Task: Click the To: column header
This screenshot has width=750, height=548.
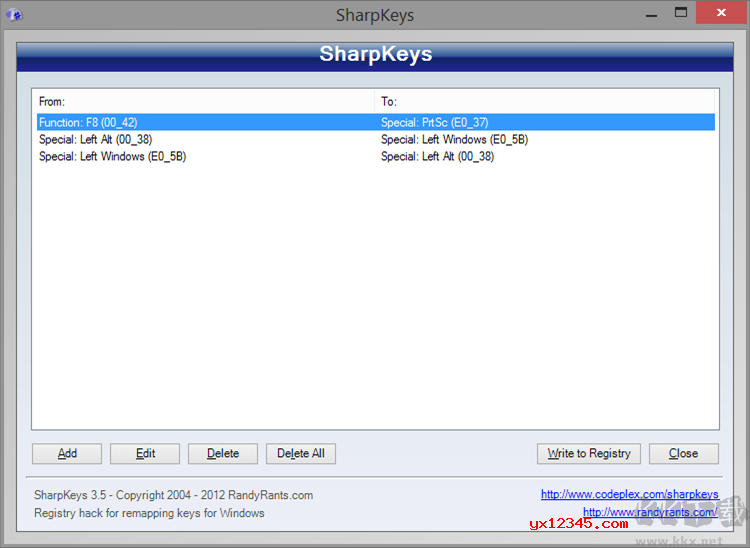Action: click(x=544, y=101)
